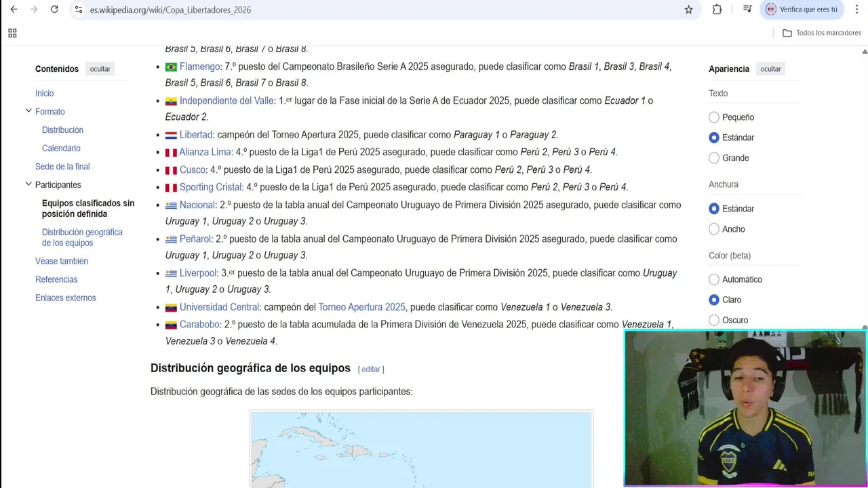Select Estándar width option
868x488 pixels.
[x=714, y=209]
